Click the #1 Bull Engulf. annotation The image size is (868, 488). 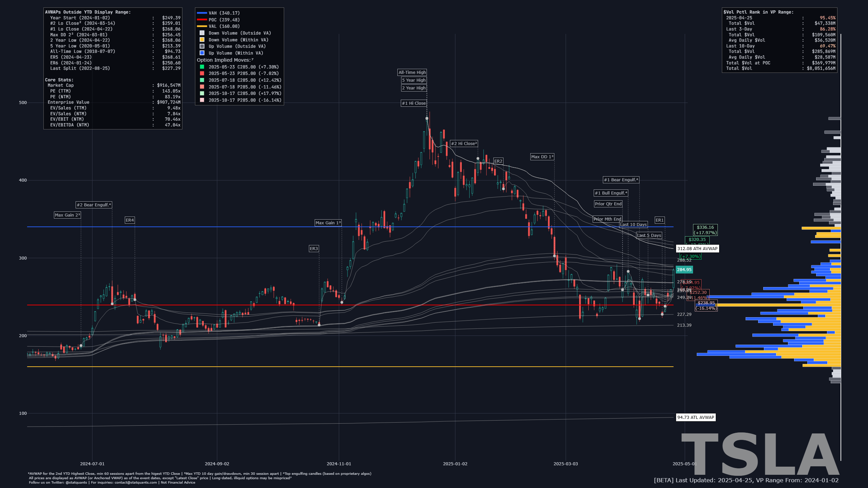(x=611, y=193)
